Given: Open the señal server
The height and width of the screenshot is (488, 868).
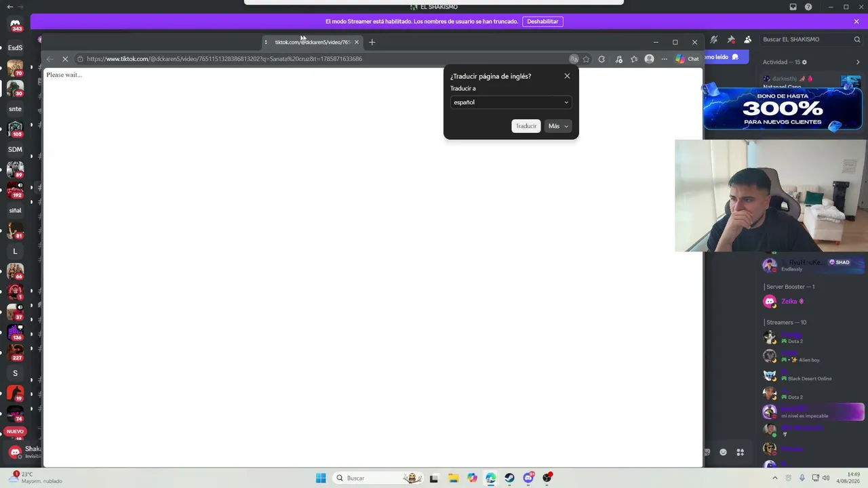Looking at the screenshot, I should 15,211.
